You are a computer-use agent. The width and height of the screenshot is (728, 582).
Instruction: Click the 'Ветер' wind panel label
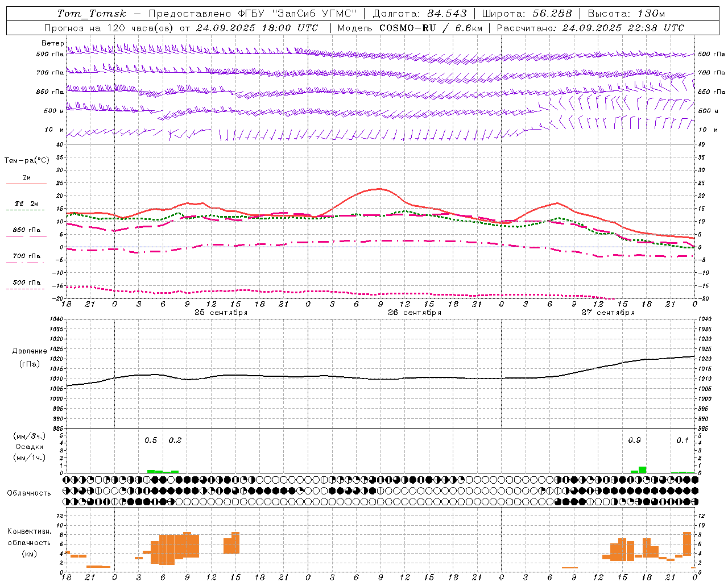tap(52, 43)
